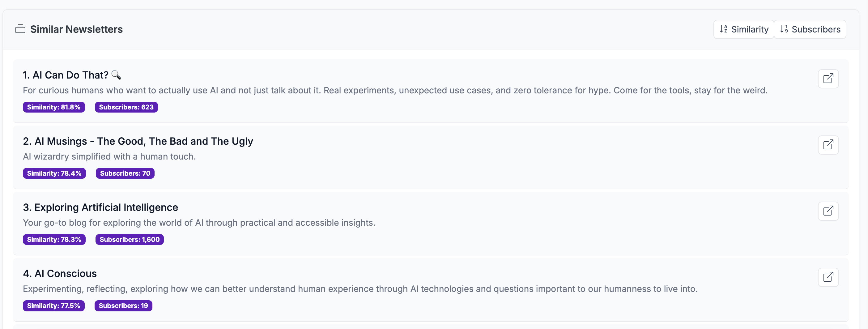Screen dimensions: 868x329
Task: Select the "AI Conscious" title
Action: 60,273
